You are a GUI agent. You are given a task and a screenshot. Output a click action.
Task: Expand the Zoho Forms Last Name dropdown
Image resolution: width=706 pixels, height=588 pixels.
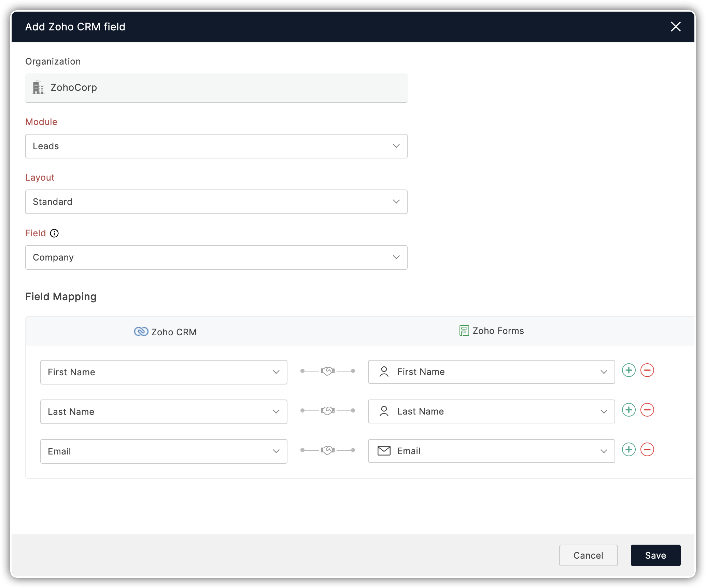(x=491, y=411)
